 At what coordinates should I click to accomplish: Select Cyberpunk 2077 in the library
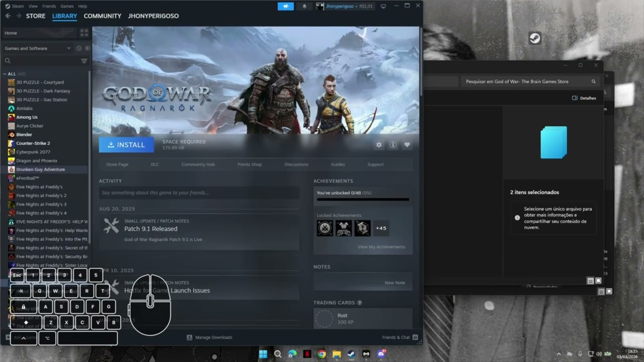coord(33,152)
